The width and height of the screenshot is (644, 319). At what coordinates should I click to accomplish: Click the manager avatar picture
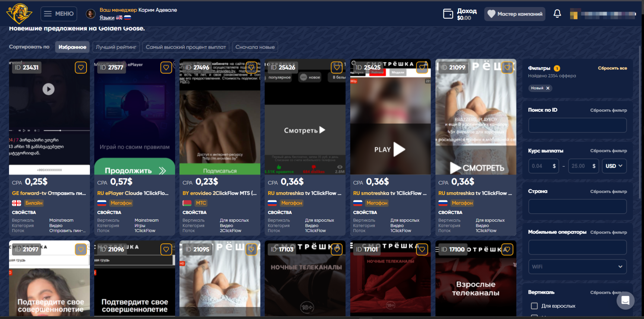point(91,14)
